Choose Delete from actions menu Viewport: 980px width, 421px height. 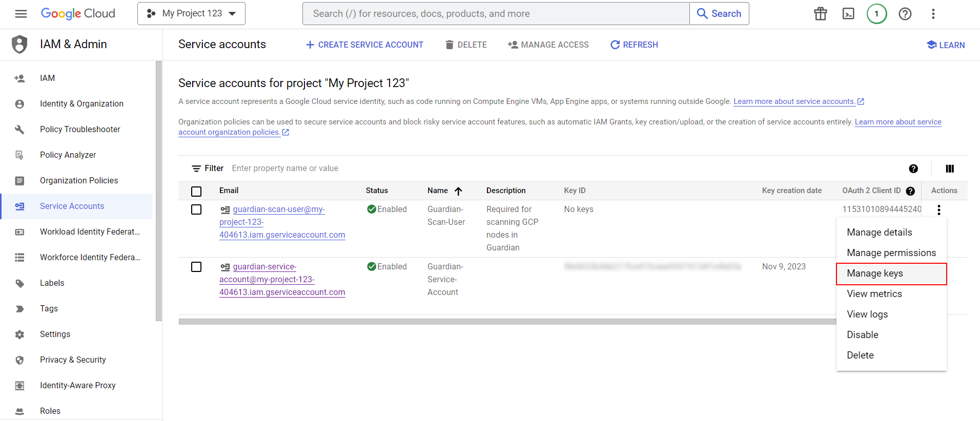tap(891, 355)
